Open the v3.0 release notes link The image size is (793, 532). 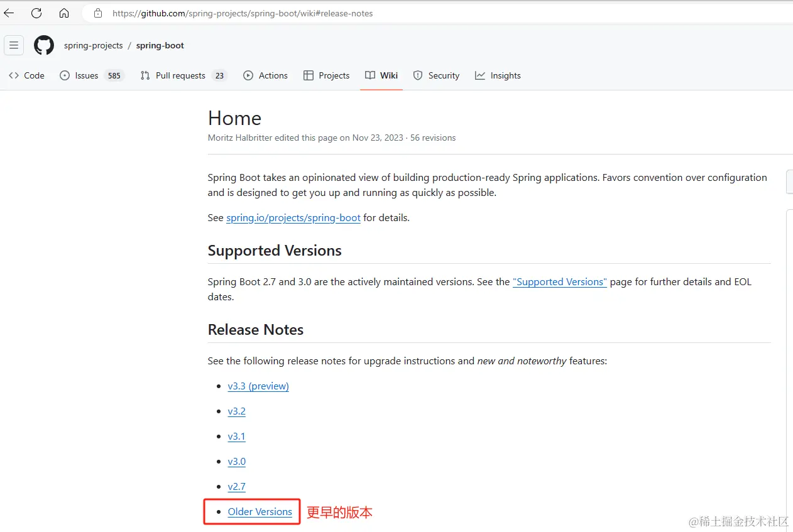coord(237,461)
